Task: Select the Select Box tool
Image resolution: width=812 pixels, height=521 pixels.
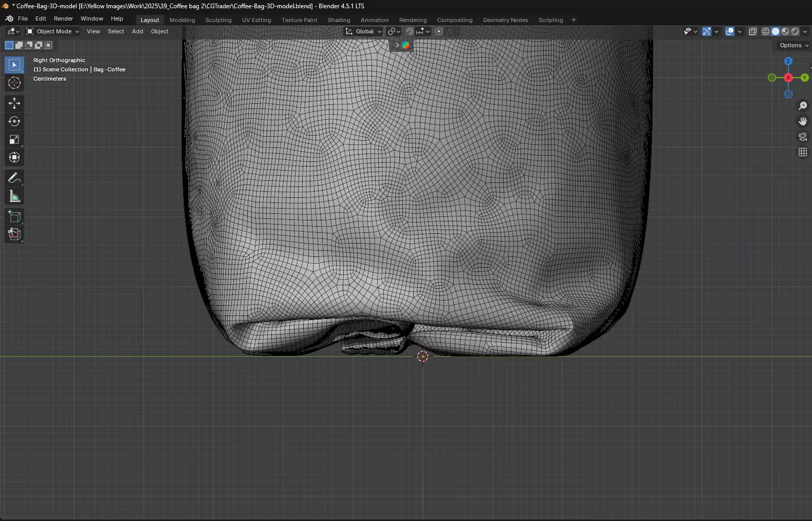Action: 14,65
